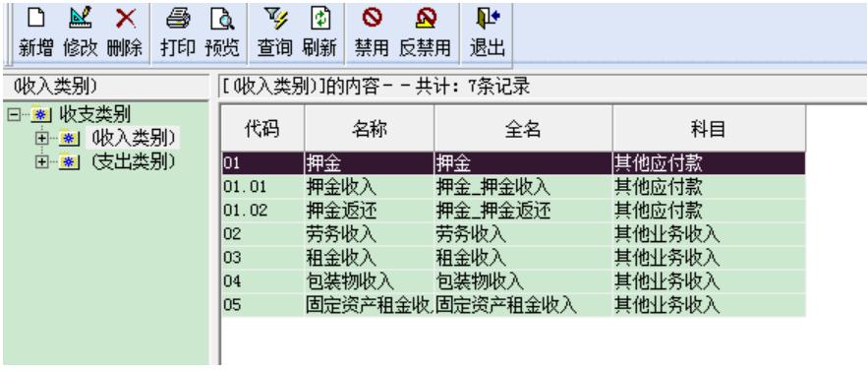Select 收支类别 root in the tree
Screen dimensions: 868x371
coord(94,115)
